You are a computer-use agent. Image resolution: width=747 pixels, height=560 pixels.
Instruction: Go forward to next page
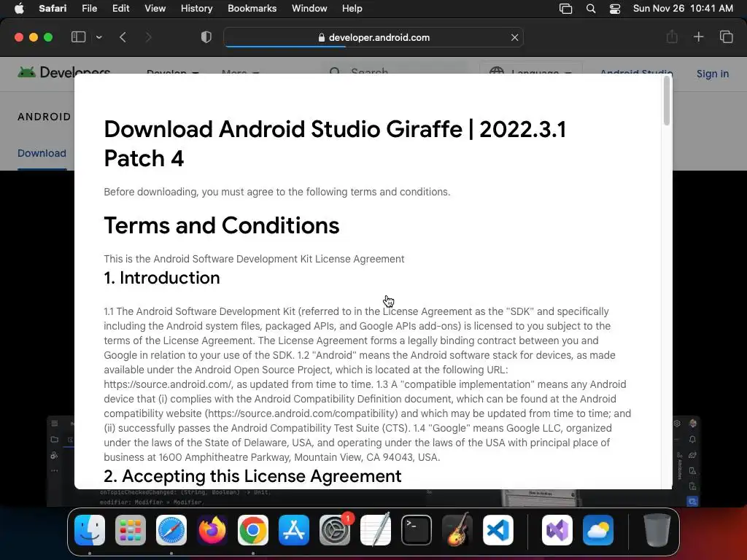click(x=148, y=37)
